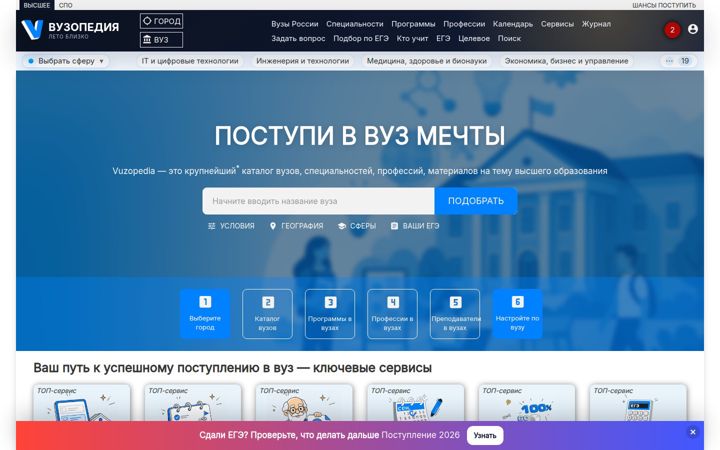Open the Кто учит link
Screen dimensions: 720x450
coord(412,39)
